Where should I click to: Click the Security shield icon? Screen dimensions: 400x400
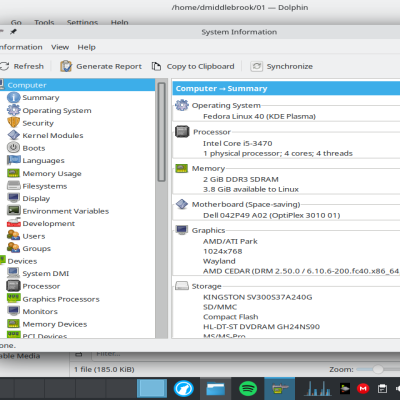click(14, 123)
